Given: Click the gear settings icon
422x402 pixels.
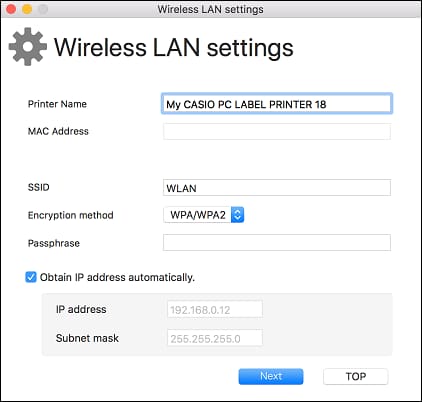Looking at the screenshot, I should coord(28,47).
